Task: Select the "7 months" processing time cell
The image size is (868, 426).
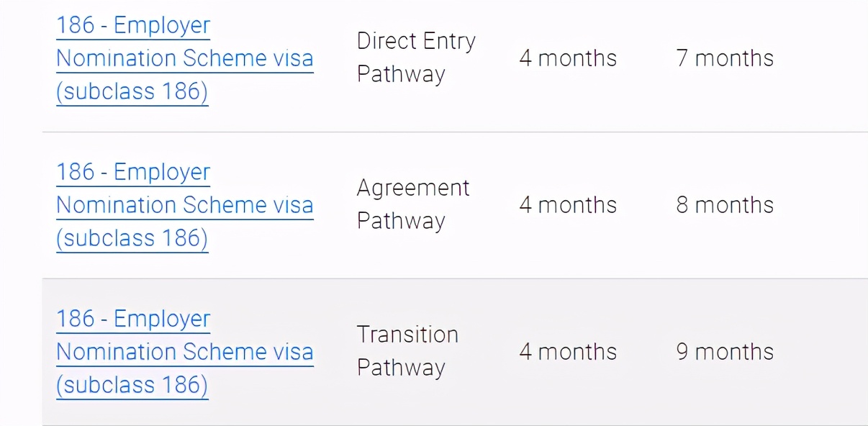Action: pyautogui.click(x=725, y=58)
